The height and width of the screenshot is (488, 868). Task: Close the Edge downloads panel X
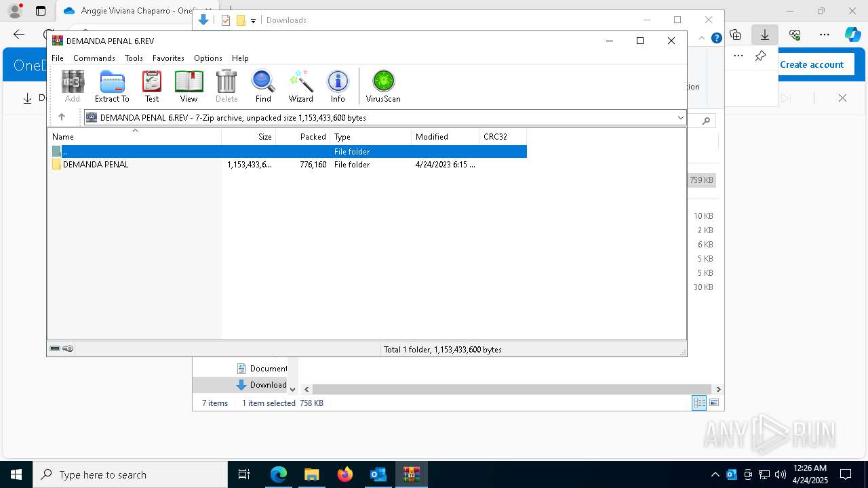[842, 98]
